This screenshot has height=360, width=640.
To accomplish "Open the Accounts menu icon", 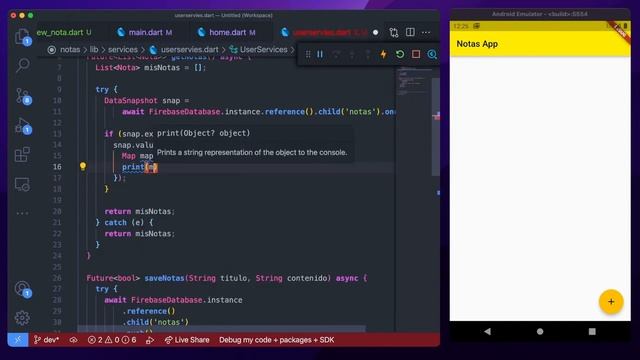I will 22,289.
